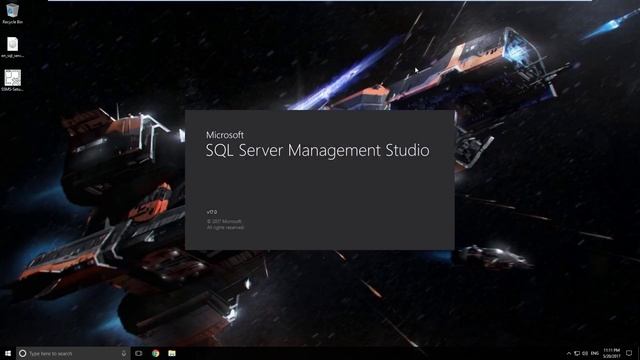Click the SQL Server Management Studio splash title
Image resolution: width=640 pixels, height=360 pixels.
(318, 151)
